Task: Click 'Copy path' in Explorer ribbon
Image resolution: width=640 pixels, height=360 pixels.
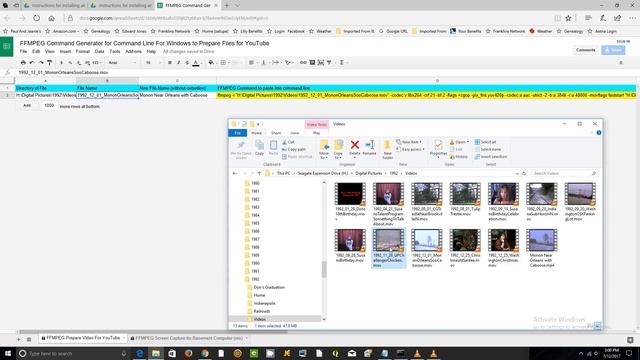Action: point(293,149)
